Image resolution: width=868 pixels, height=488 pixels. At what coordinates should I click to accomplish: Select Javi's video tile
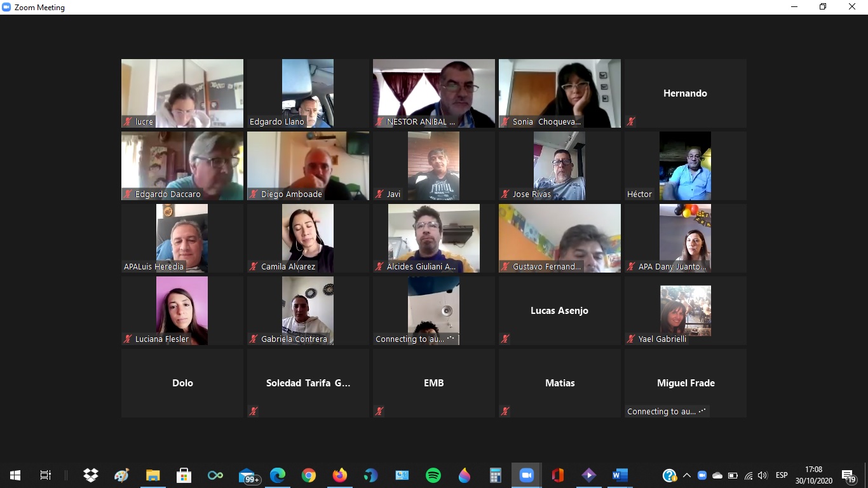click(434, 166)
